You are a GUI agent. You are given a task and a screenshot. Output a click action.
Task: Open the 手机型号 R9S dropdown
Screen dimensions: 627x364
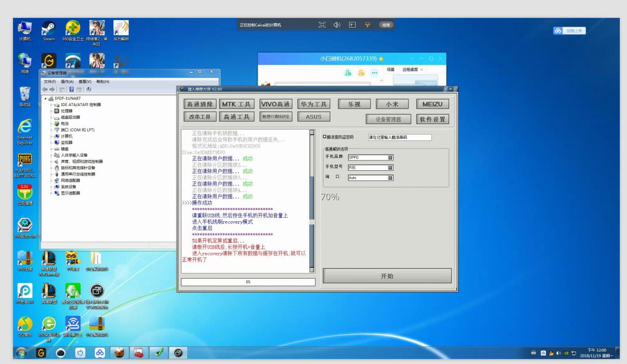[x=370, y=167]
